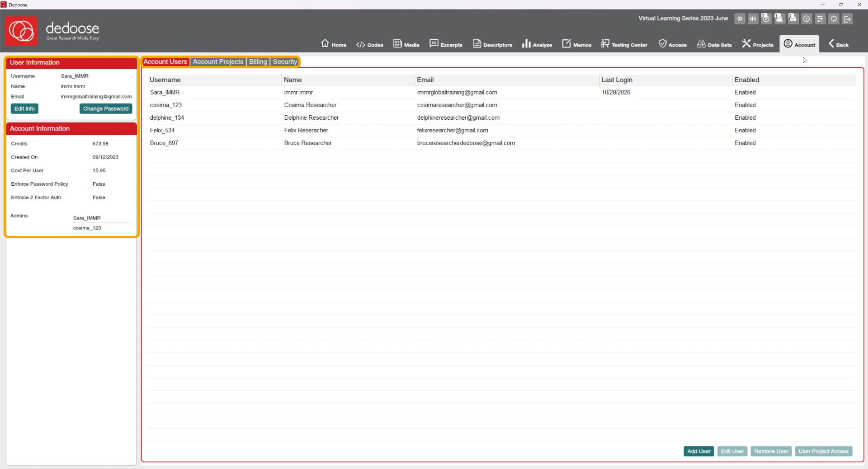Open the Billing tab
Screen dimensions: 868x469
click(x=258, y=61)
